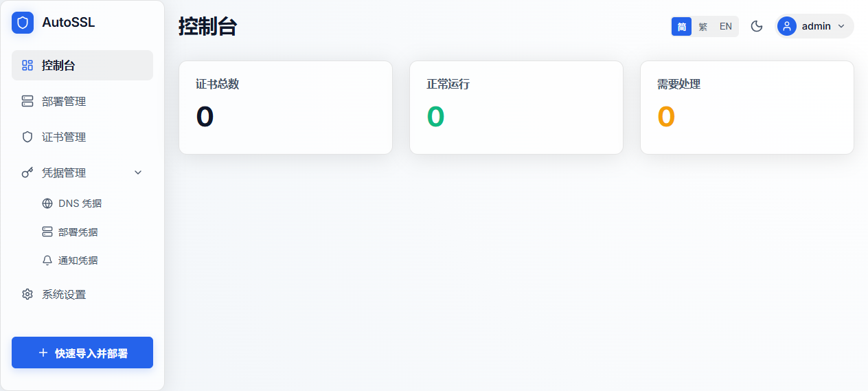Collapse the 凭据管理 submenu chevron
This screenshot has width=868, height=391.
138,172
